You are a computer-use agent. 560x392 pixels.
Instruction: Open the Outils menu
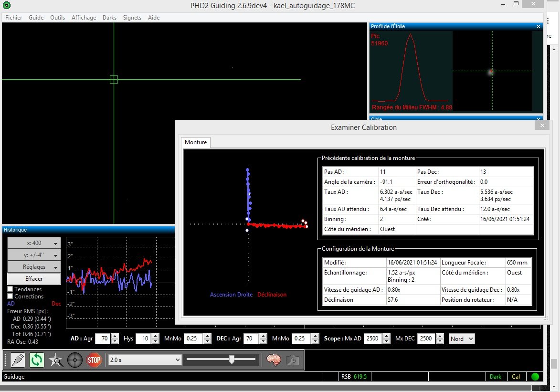tap(57, 18)
